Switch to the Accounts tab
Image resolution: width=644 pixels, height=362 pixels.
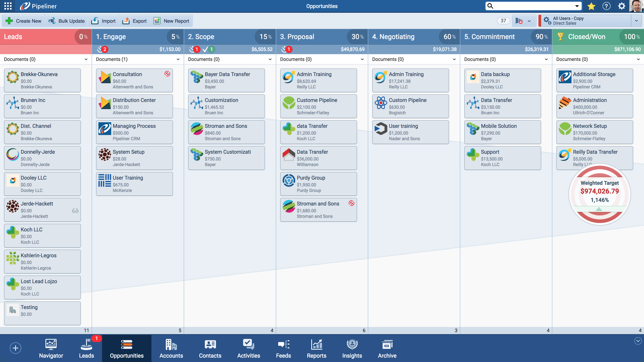171,348
